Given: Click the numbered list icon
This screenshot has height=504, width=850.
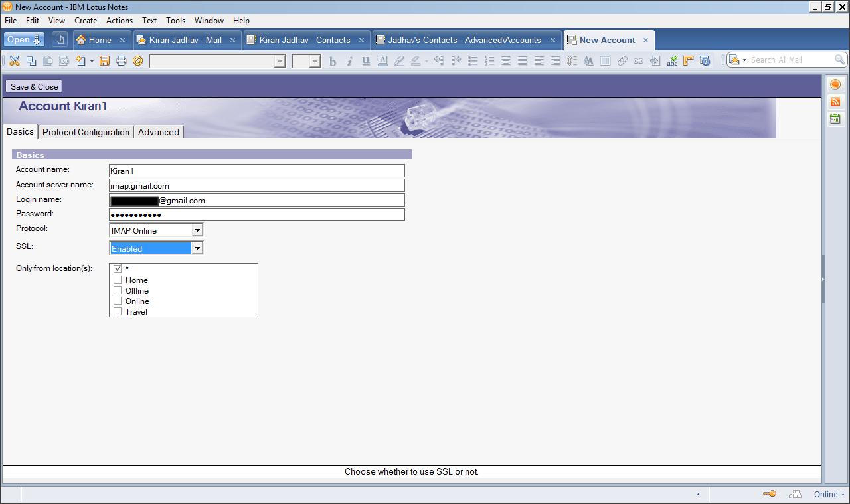Looking at the screenshot, I should (489, 61).
